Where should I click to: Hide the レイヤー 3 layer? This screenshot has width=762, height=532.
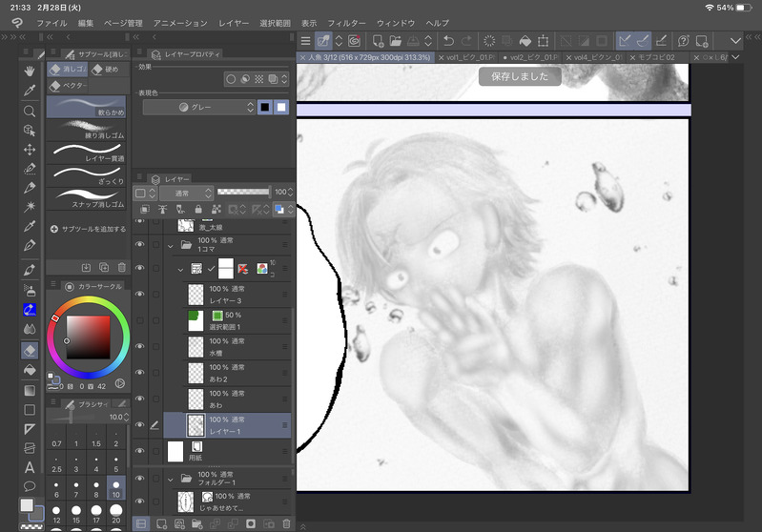click(140, 294)
